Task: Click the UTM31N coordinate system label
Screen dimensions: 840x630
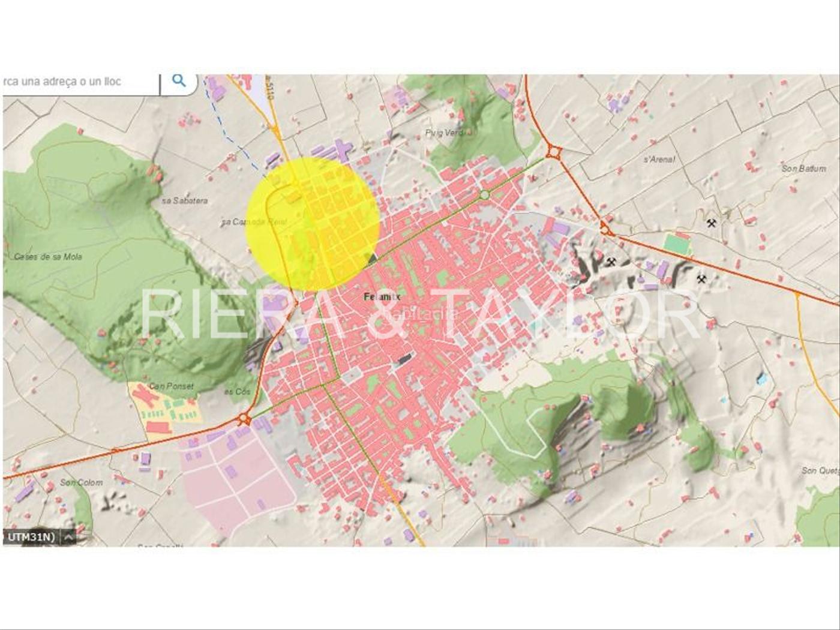Action: [x=31, y=537]
